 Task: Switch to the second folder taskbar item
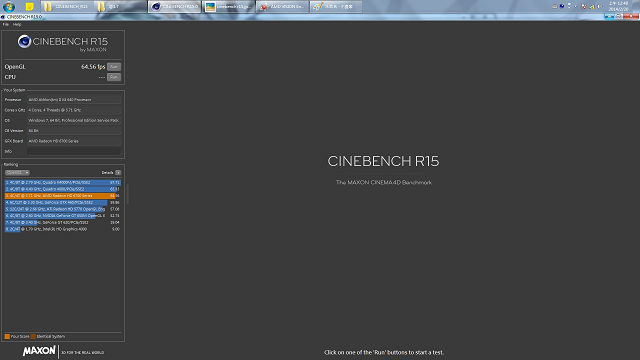pyautogui.click(x=120, y=7)
